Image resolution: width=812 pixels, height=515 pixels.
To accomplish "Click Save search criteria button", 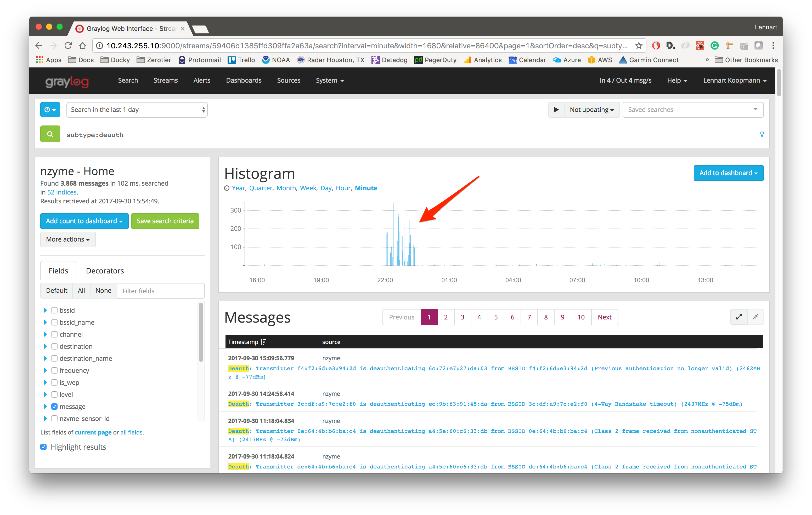I will pyautogui.click(x=165, y=221).
